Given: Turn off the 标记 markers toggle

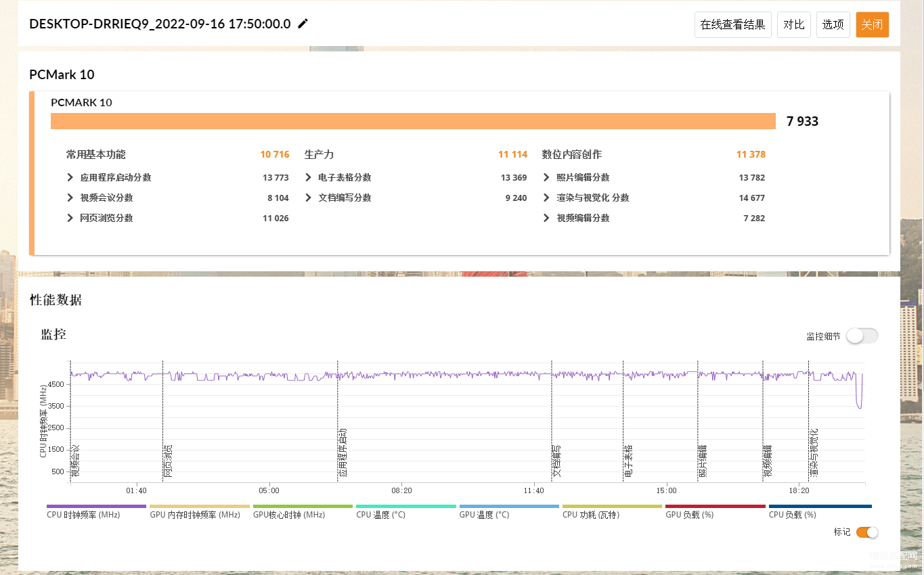Looking at the screenshot, I should [x=867, y=532].
